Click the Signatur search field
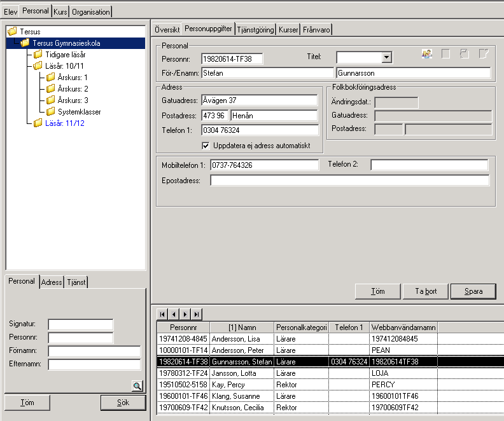Viewport: 504px width, 421px height. (81, 324)
